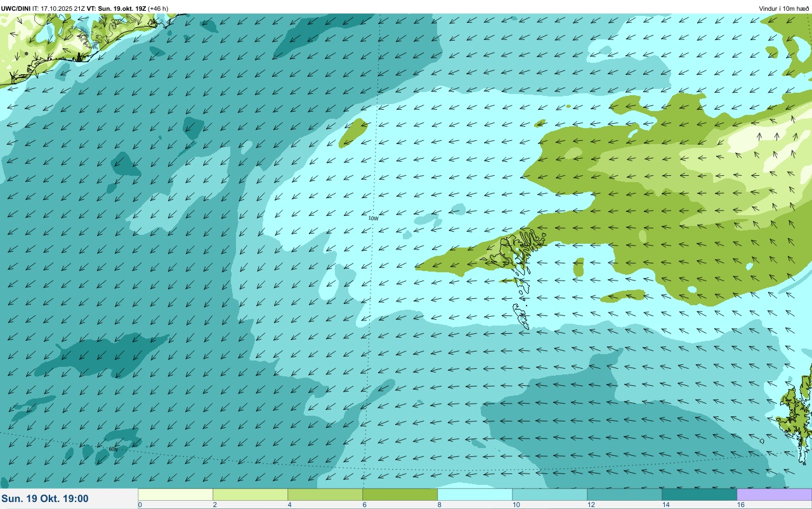
Task: Click the 'Sun. 19 Okt. 19:00' date label
Action: click(x=45, y=499)
